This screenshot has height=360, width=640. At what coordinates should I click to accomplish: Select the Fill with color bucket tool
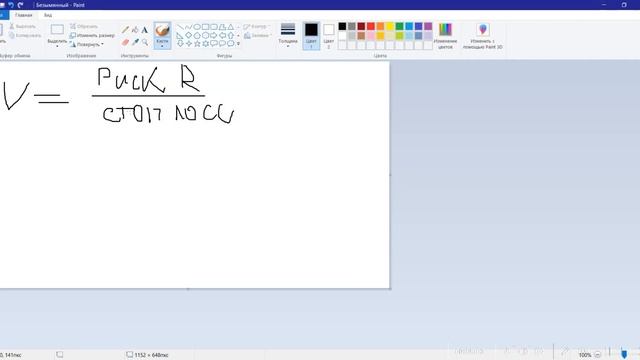pos(135,30)
